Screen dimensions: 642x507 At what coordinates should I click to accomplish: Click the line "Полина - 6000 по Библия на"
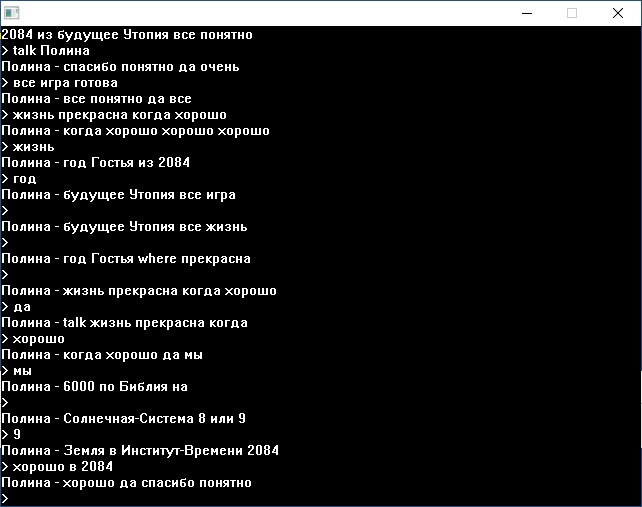click(x=94, y=387)
